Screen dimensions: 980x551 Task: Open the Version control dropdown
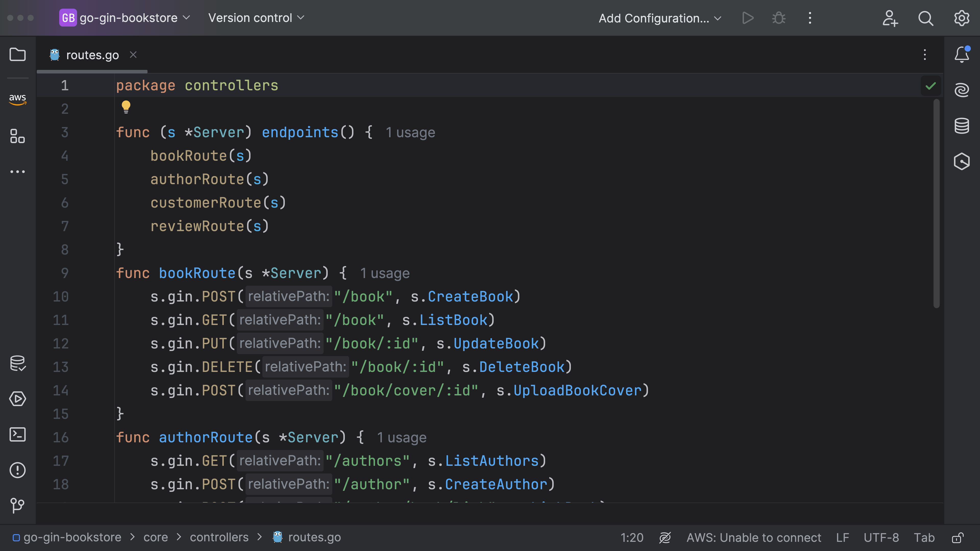point(256,18)
